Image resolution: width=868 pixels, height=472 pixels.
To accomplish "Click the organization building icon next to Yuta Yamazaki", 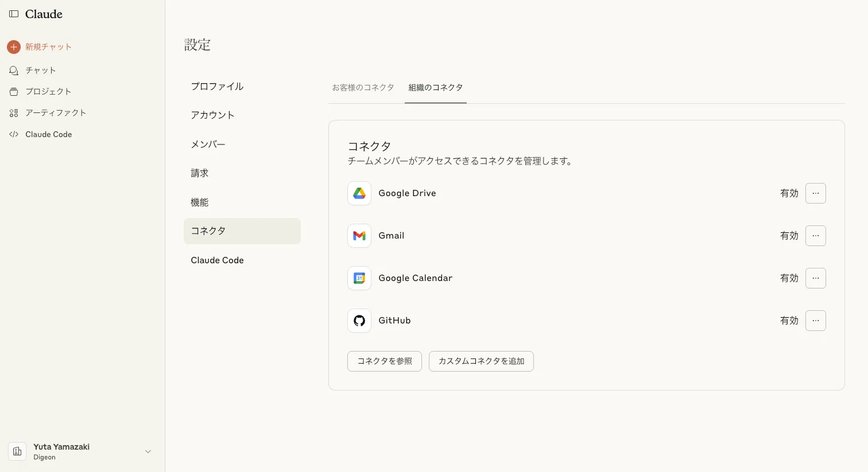I will 17,451.
